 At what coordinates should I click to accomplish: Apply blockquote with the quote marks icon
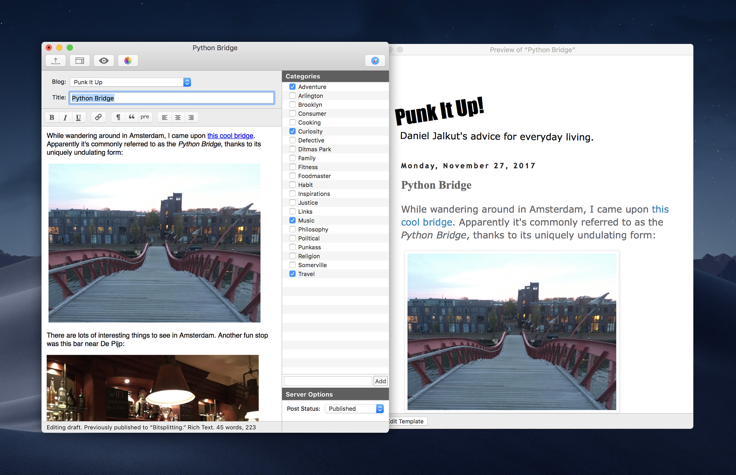click(x=131, y=117)
